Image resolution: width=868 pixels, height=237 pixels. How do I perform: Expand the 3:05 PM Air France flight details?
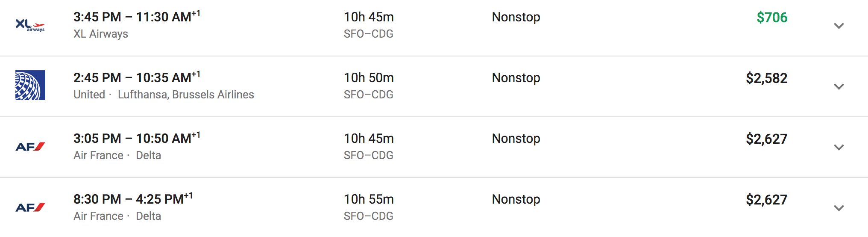(x=839, y=147)
